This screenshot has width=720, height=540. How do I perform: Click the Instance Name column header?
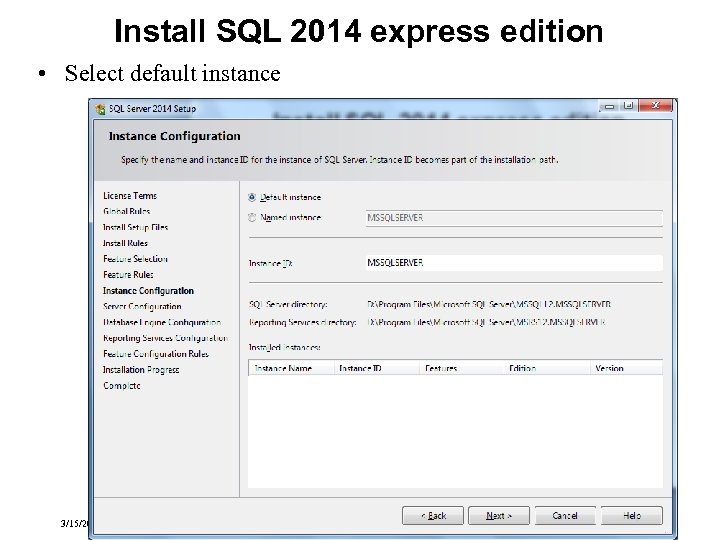[x=291, y=368]
